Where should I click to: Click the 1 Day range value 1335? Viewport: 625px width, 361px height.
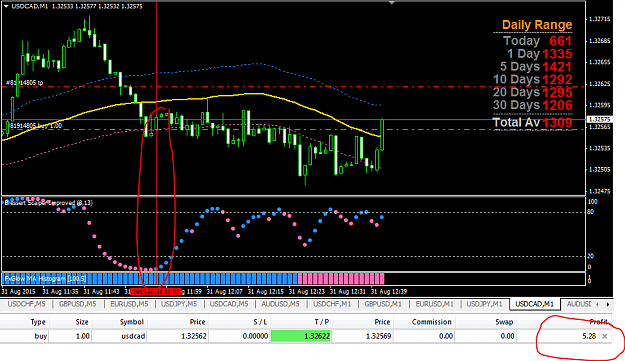(x=557, y=54)
